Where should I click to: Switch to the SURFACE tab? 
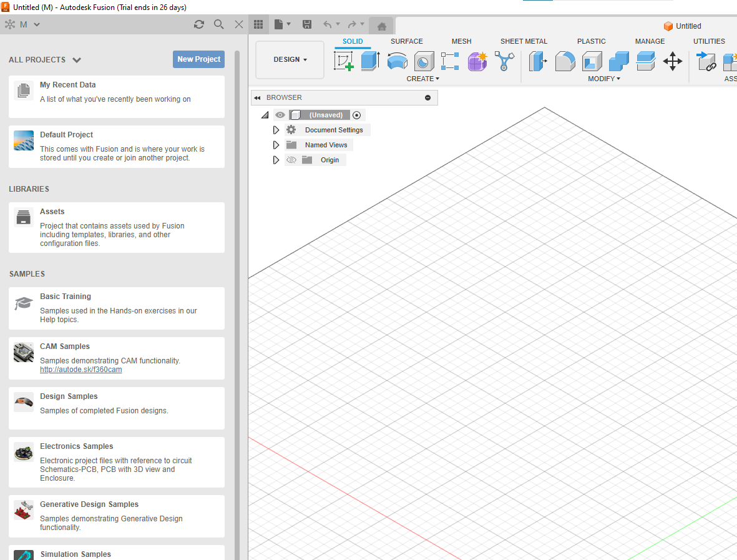pyautogui.click(x=407, y=41)
